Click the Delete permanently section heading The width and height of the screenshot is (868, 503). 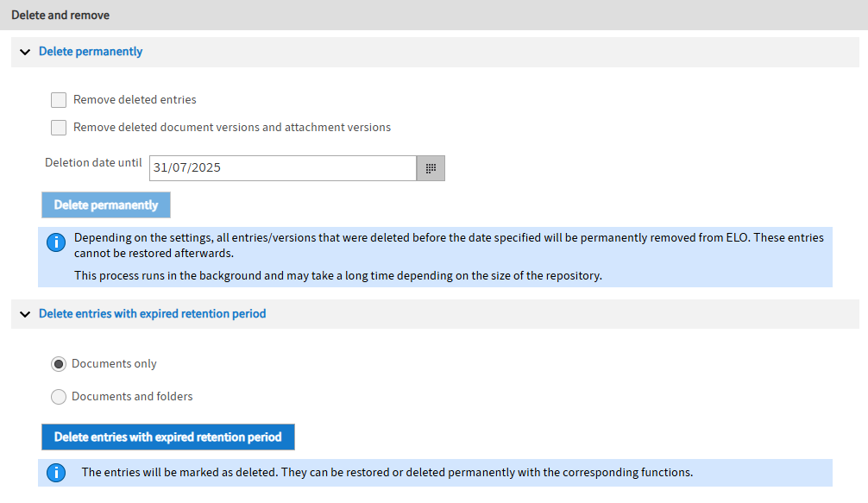pos(91,52)
